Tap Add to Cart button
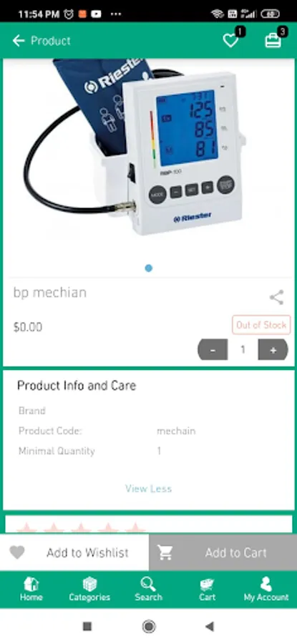This screenshot has height=644, width=297. (x=223, y=552)
